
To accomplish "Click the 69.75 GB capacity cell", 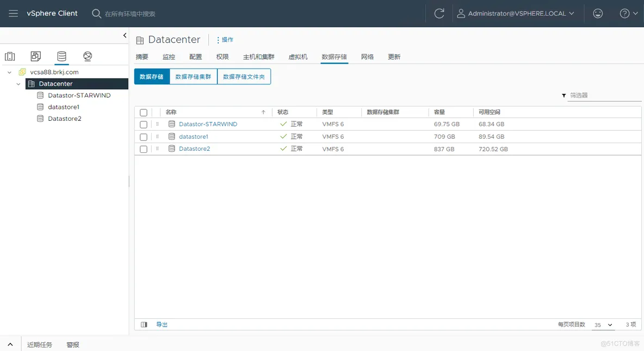I will pos(447,124).
